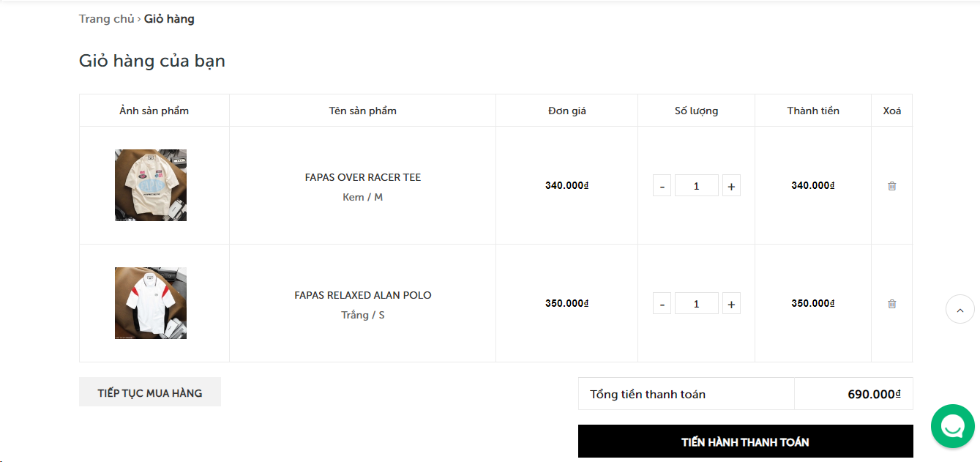Viewport: 980px width, 462px height.
Task: Go to Trang chủ breadcrumb link
Action: tap(107, 19)
